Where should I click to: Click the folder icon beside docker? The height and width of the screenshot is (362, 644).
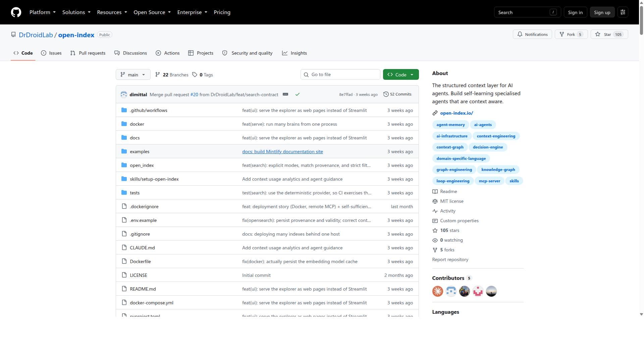[x=124, y=124]
